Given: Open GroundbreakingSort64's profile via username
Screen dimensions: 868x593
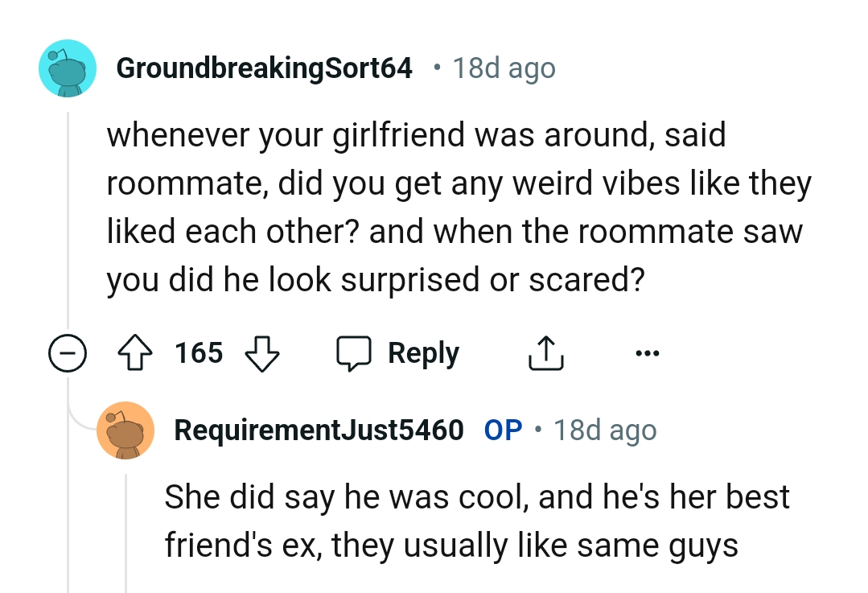Looking at the screenshot, I should tap(265, 68).
